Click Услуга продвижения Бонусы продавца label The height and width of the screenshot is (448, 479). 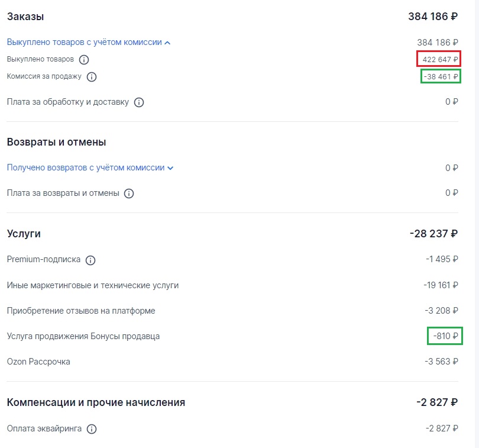pos(83,336)
